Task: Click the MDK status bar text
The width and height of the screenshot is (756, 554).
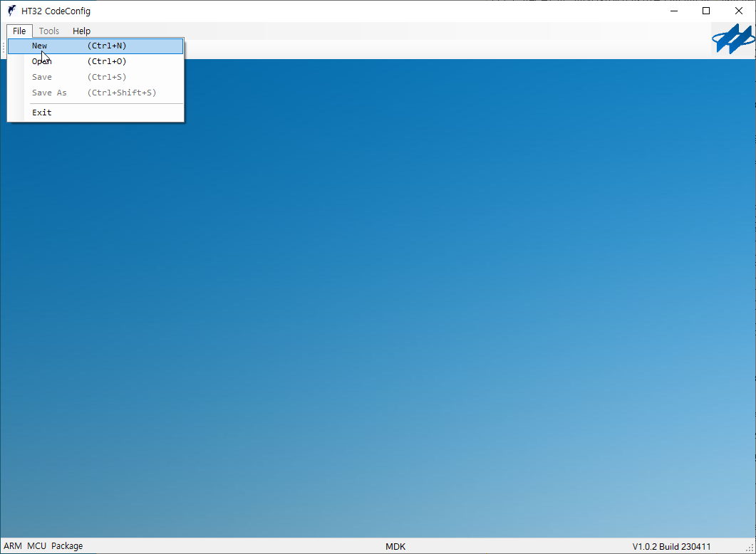Action: (395, 546)
